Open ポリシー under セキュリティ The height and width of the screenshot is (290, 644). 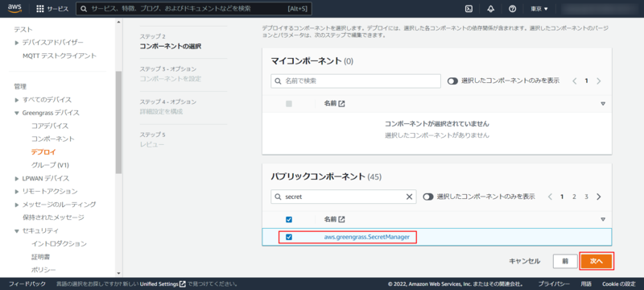pos(43,270)
